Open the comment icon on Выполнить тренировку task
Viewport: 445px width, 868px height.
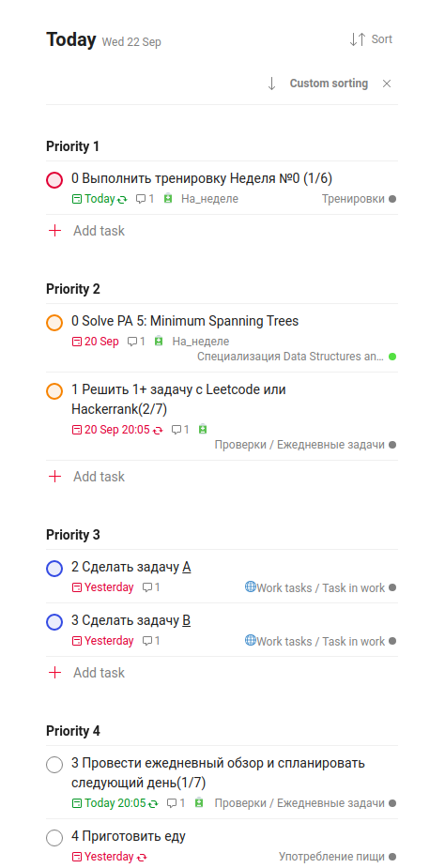coord(146,199)
